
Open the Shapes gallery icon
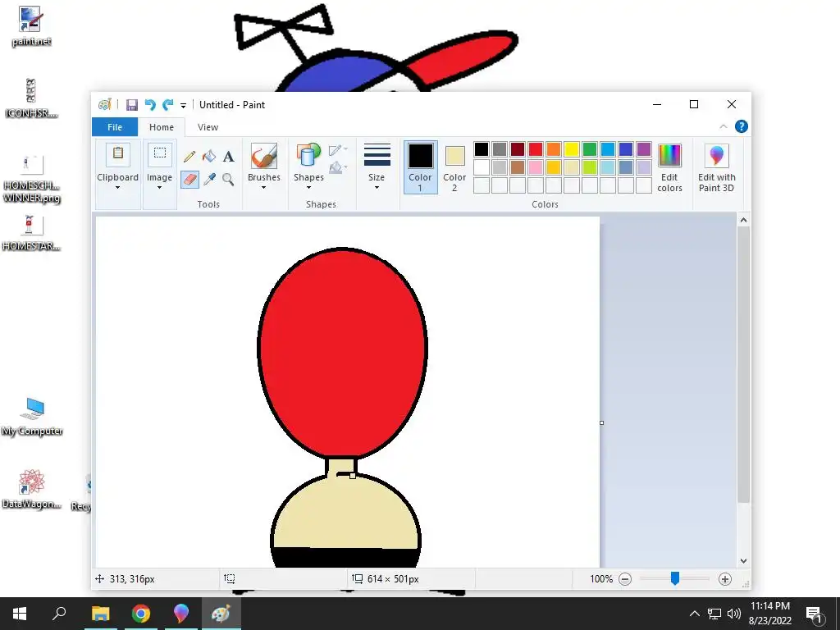[x=308, y=156]
